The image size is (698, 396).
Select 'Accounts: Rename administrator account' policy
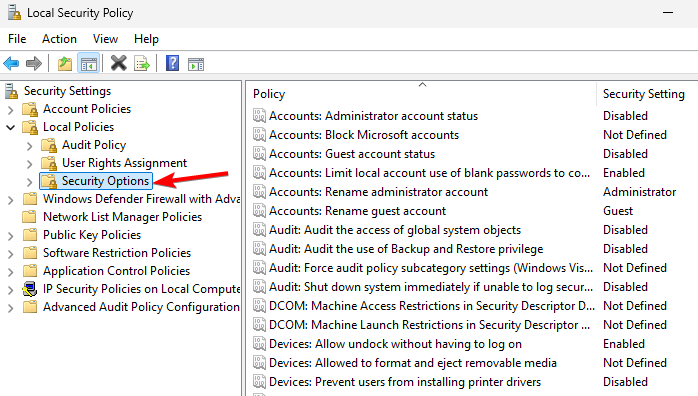click(x=378, y=192)
